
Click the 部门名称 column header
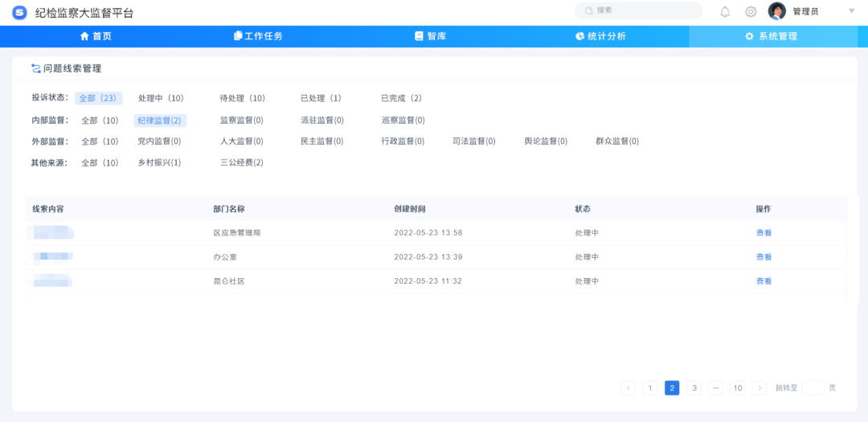point(229,209)
